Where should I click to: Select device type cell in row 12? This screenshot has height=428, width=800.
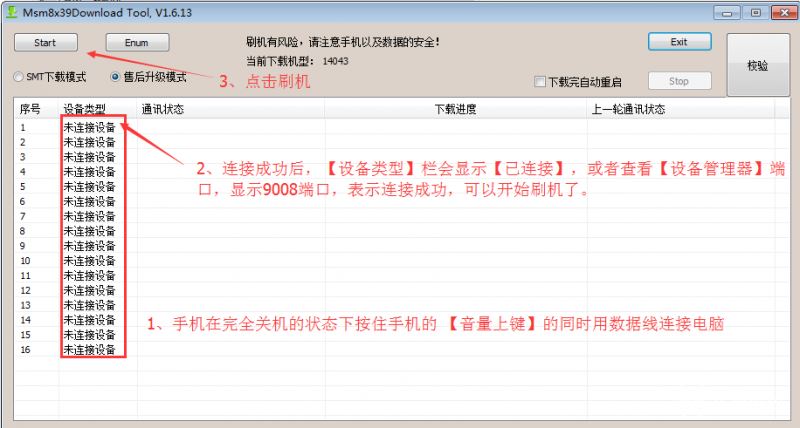[x=90, y=290]
